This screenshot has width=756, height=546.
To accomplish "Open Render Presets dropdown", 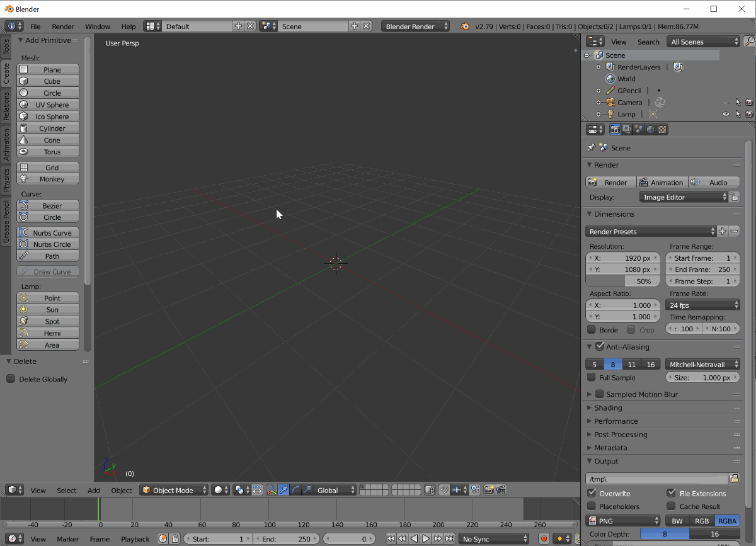I will tap(651, 232).
